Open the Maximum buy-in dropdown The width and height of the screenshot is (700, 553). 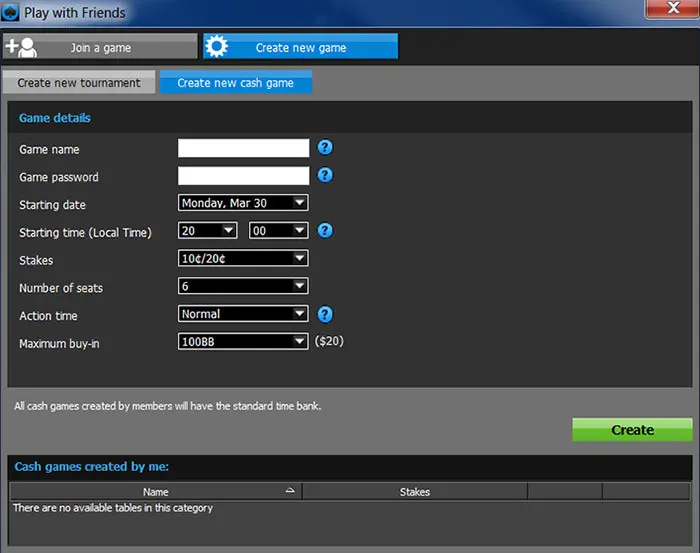pyautogui.click(x=243, y=342)
